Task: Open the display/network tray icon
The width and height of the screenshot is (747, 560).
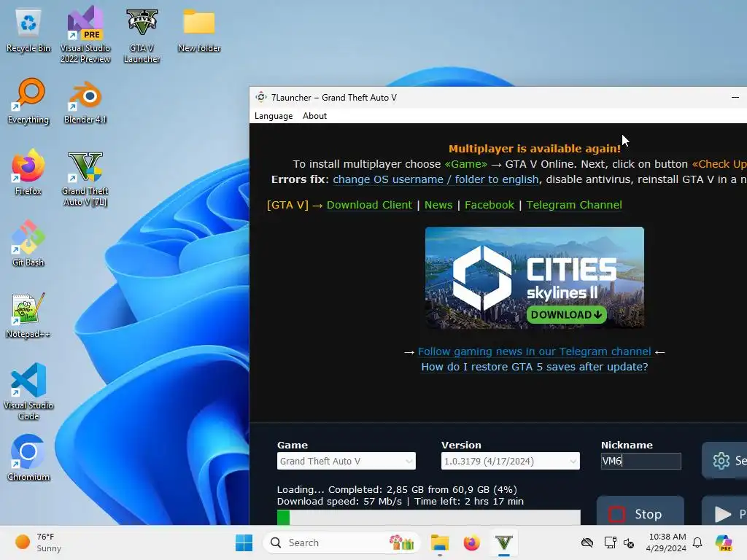Action: (x=611, y=542)
